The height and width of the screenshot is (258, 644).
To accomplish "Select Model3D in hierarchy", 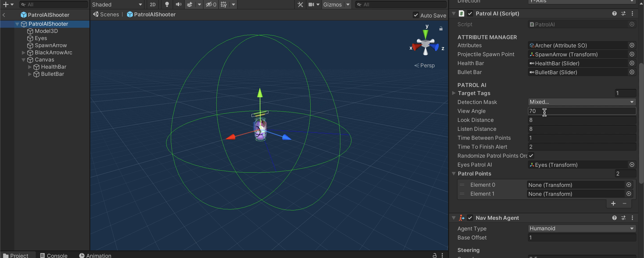I will (x=46, y=31).
